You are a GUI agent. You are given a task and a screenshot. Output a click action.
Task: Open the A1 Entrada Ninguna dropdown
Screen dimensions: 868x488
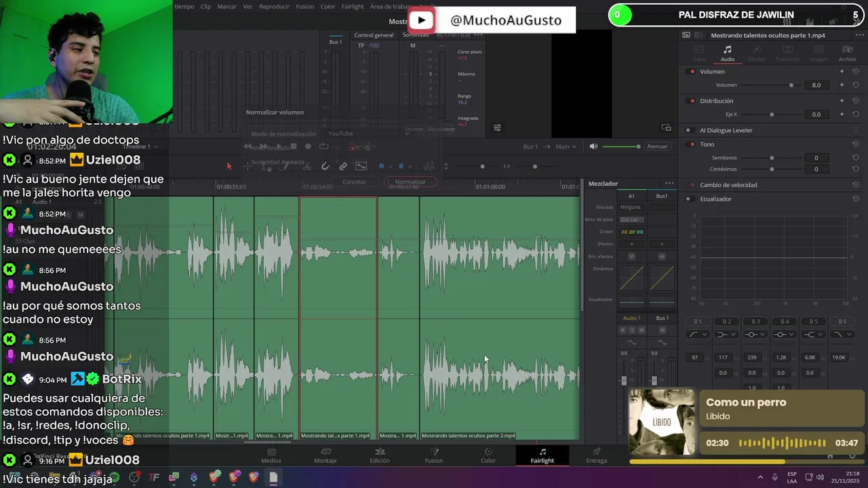pos(631,207)
